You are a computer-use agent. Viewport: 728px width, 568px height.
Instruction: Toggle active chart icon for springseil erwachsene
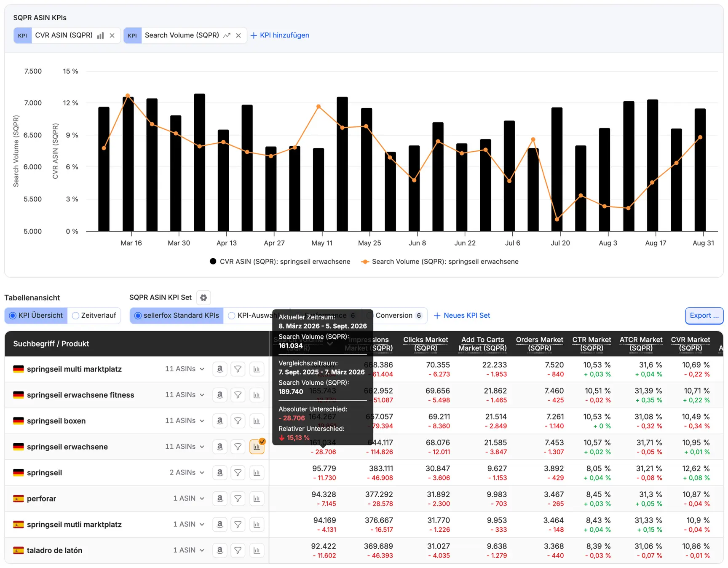257,447
